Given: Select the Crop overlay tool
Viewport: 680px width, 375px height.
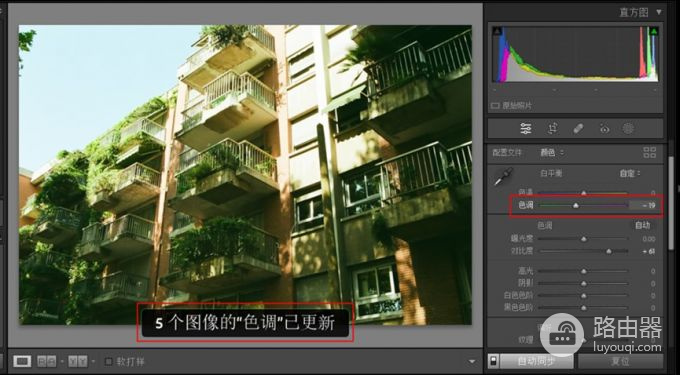Looking at the screenshot, I should (552, 128).
